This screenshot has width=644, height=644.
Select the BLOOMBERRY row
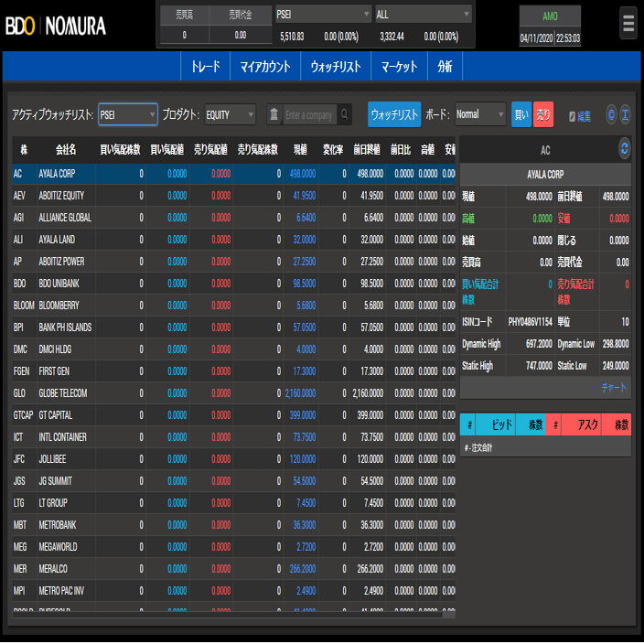pyautogui.click(x=233, y=306)
